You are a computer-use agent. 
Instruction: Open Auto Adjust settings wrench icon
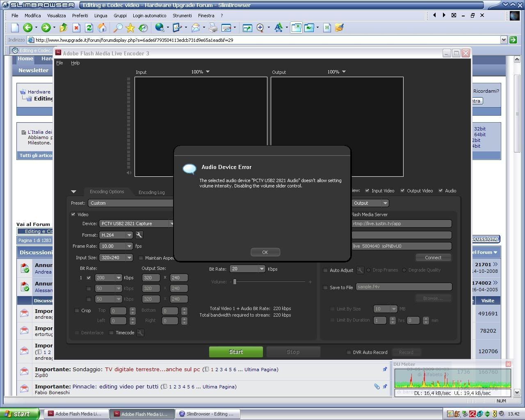360,270
